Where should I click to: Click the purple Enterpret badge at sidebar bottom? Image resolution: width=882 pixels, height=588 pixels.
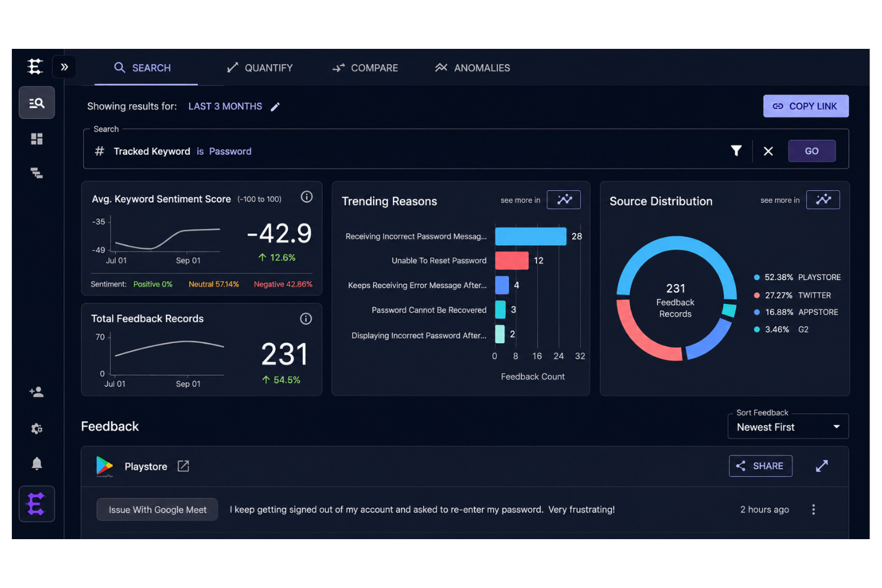point(37,504)
